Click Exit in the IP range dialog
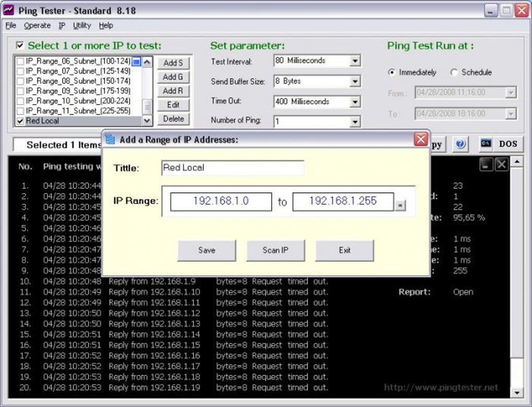 pyautogui.click(x=344, y=250)
